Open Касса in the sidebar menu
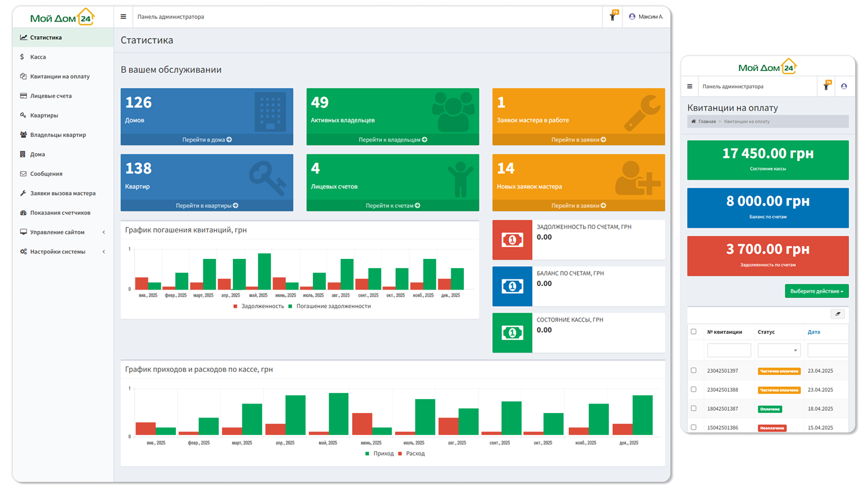868x488 pixels. click(x=38, y=57)
